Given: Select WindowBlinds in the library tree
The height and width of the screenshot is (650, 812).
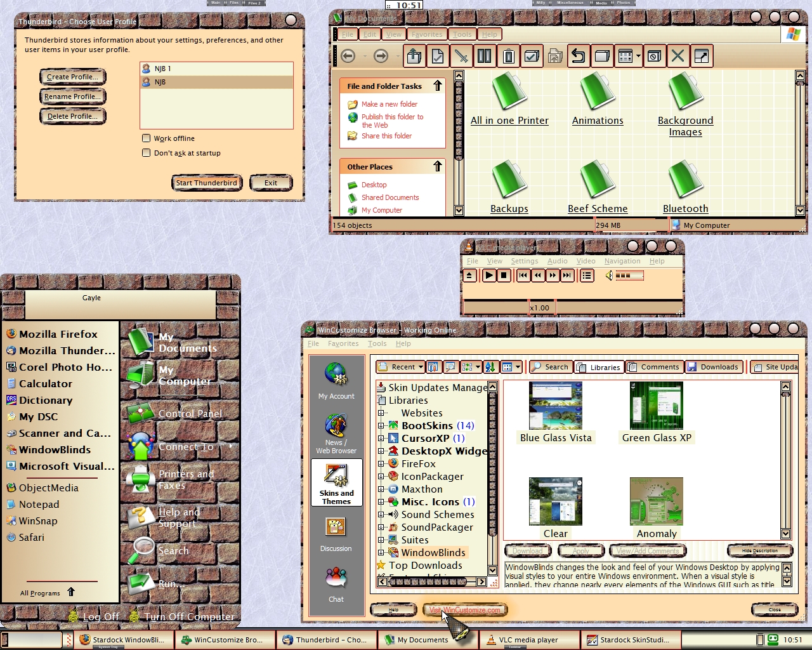Looking at the screenshot, I should [433, 552].
